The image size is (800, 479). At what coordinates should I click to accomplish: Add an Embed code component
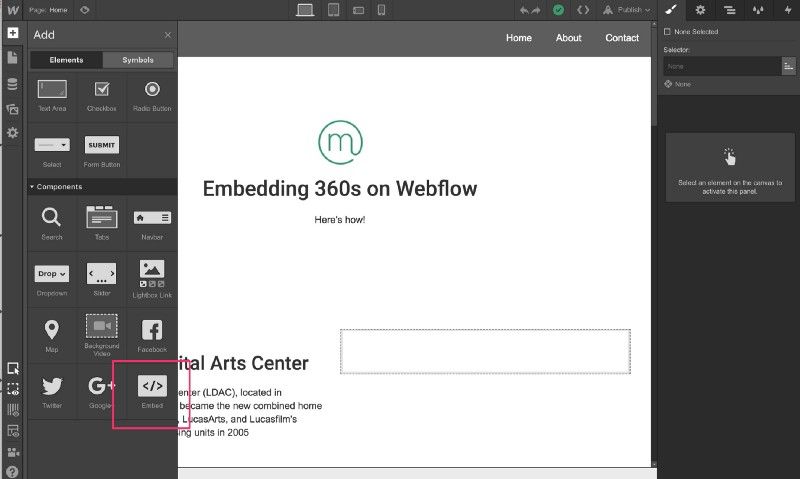click(152, 392)
